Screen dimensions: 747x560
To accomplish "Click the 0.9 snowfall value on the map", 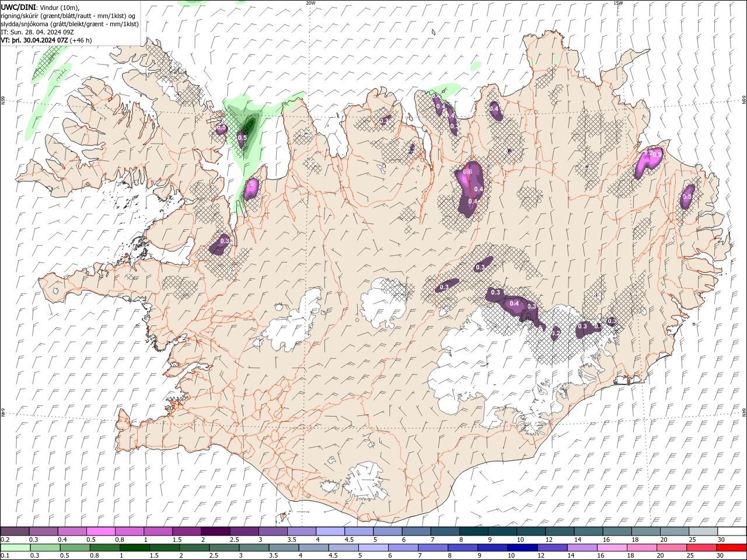I will (x=657, y=155).
